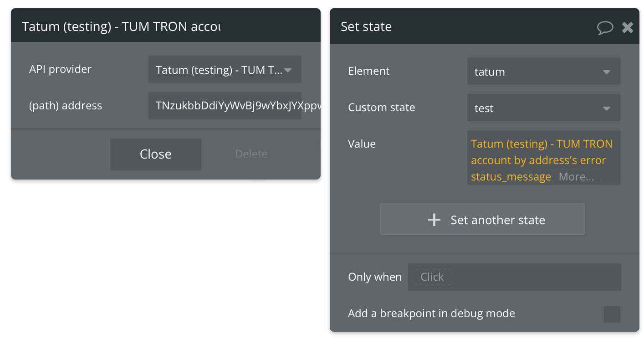This screenshot has height=339, width=644.
Task: Click the 'Value' label
Action: tap(362, 144)
